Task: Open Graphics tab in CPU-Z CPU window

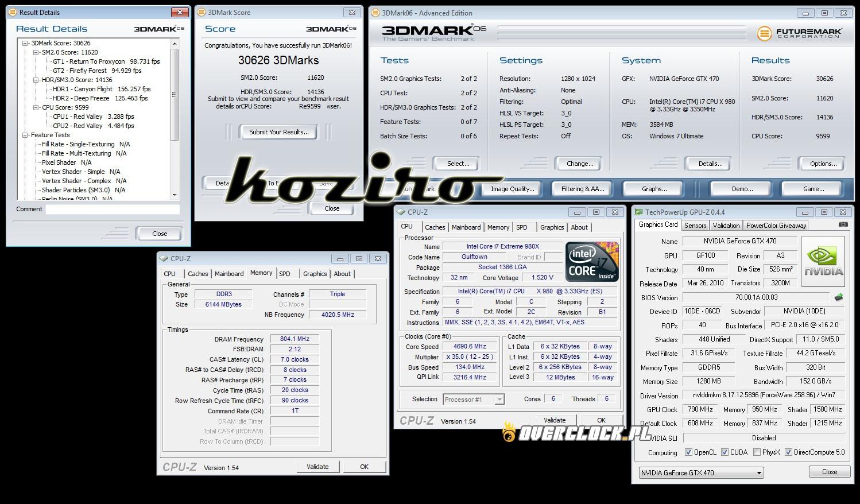Action: [552, 227]
